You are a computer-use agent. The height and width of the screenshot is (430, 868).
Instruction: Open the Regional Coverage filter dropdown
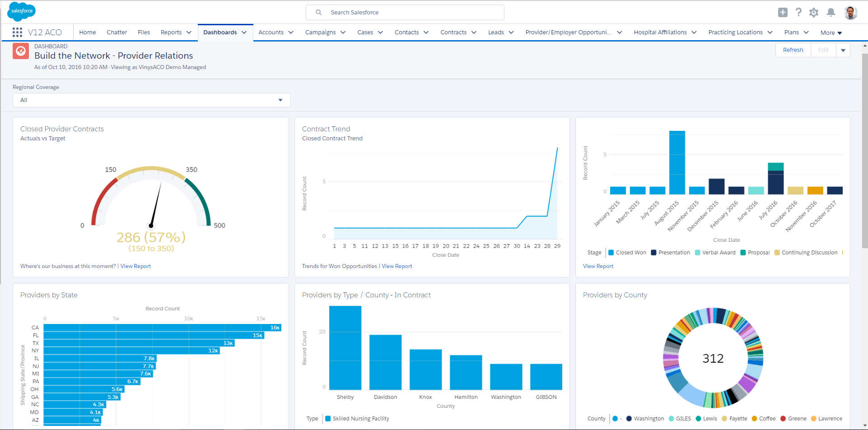(152, 100)
